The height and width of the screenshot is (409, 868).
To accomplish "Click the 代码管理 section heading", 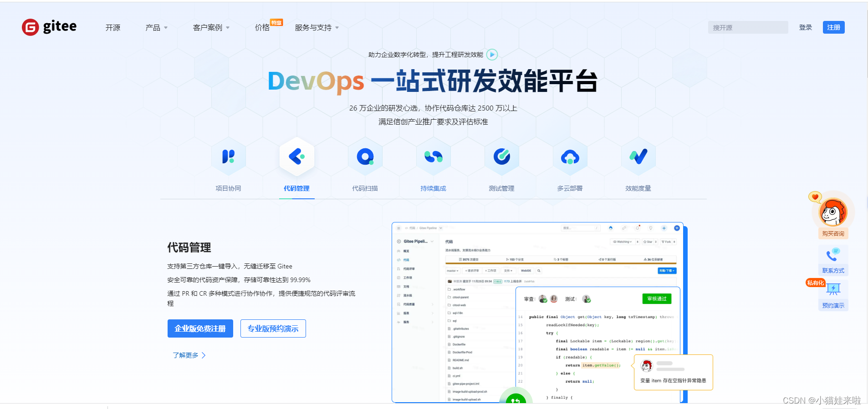I will click(x=189, y=247).
